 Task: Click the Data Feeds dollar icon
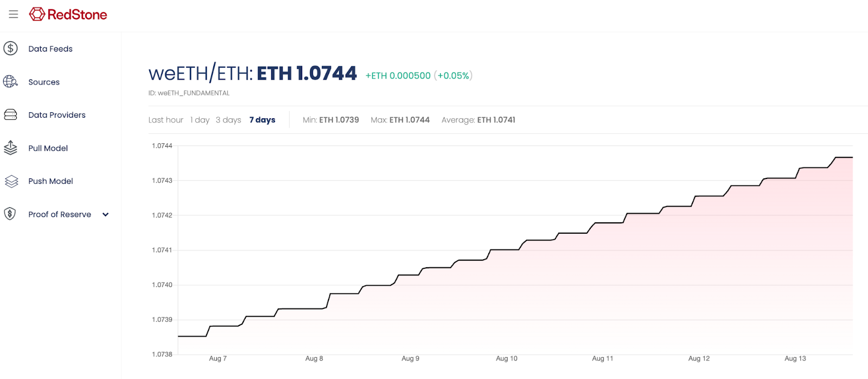point(10,49)
